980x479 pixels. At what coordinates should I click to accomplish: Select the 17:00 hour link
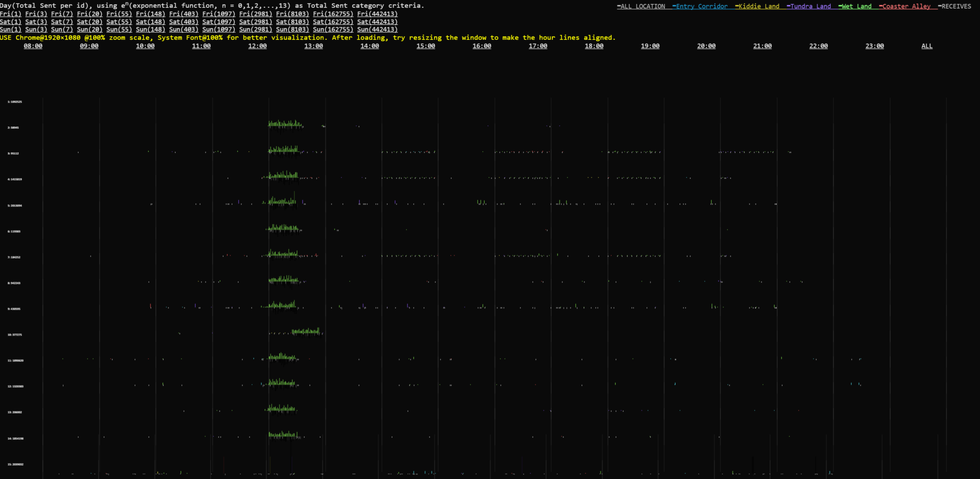pos(538,46)
